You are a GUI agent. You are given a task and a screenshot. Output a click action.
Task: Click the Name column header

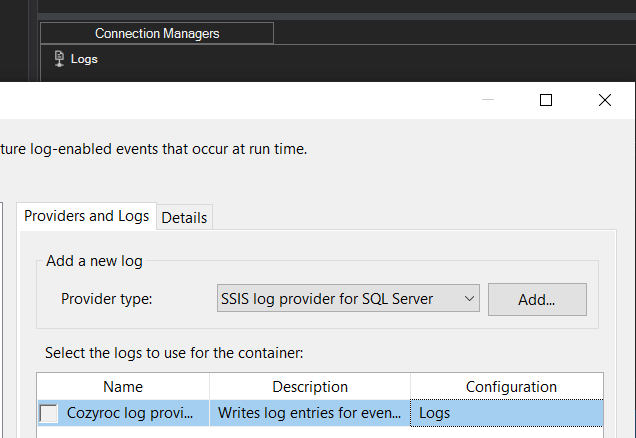[x=123, y=387]
